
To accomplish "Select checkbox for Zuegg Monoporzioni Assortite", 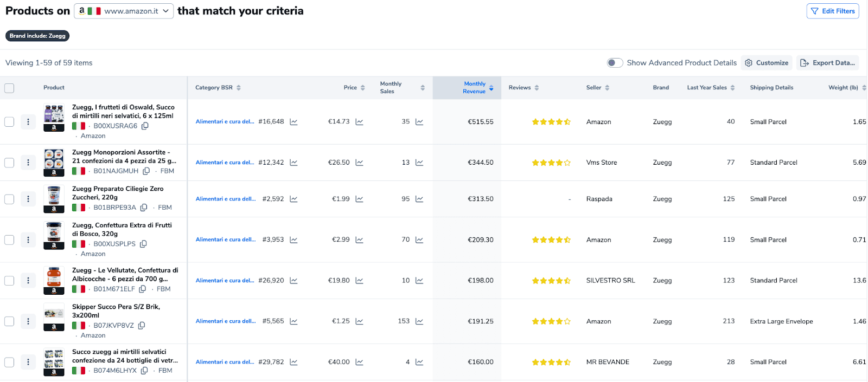I will coord(9,163).
